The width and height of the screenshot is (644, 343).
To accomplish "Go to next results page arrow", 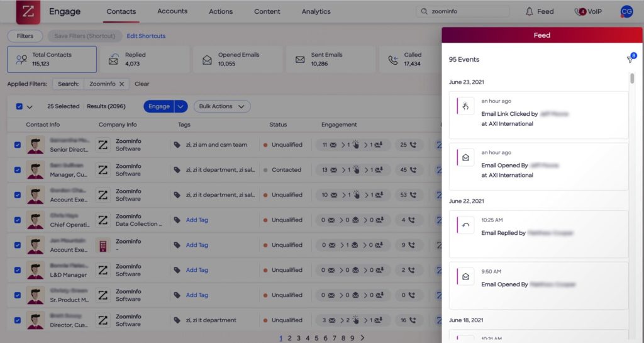I will point(362,338).
